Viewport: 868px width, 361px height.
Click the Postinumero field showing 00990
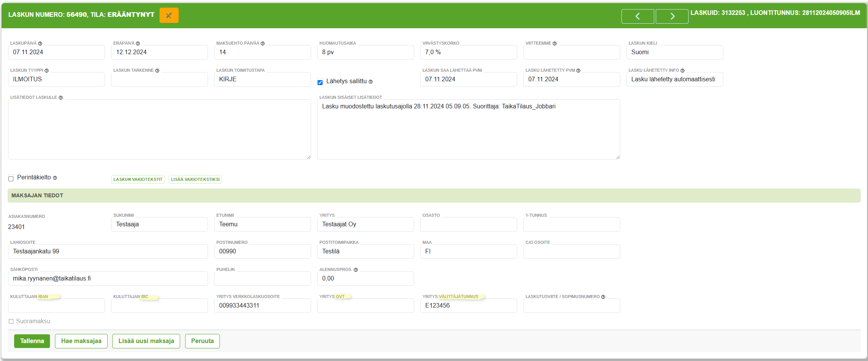click(263, 251)
